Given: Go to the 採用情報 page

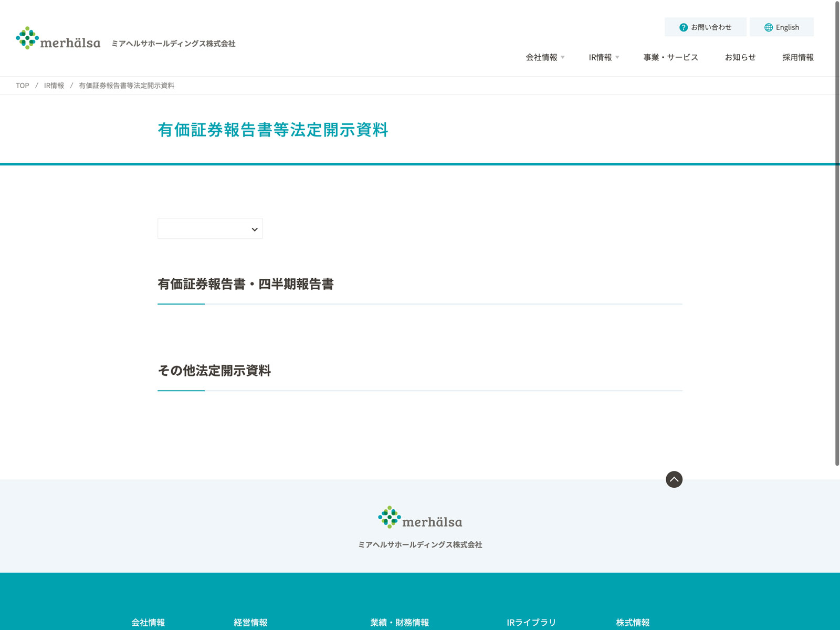Looking at the screenshot, I should pos(797,57).
